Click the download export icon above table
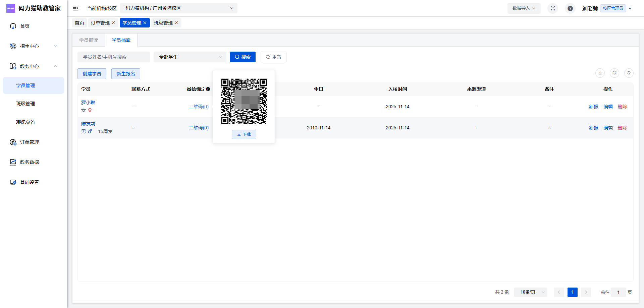644x308 pixels. coord(600,73)
